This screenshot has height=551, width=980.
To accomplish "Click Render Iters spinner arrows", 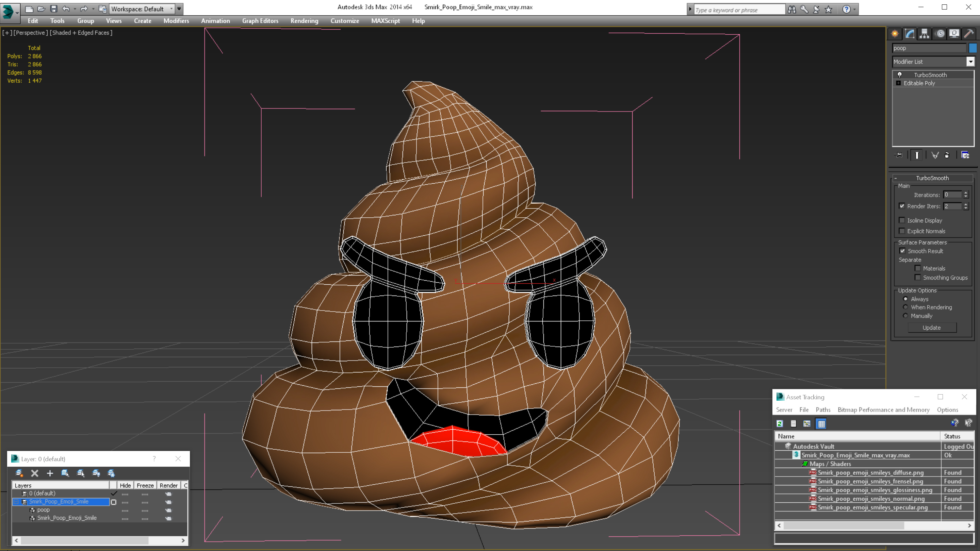I will 966,206.
